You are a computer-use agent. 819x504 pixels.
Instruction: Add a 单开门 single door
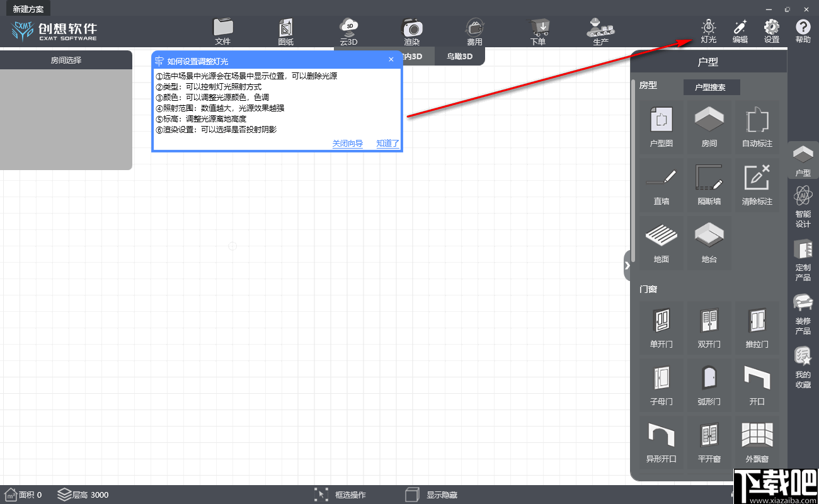[661, 328]
